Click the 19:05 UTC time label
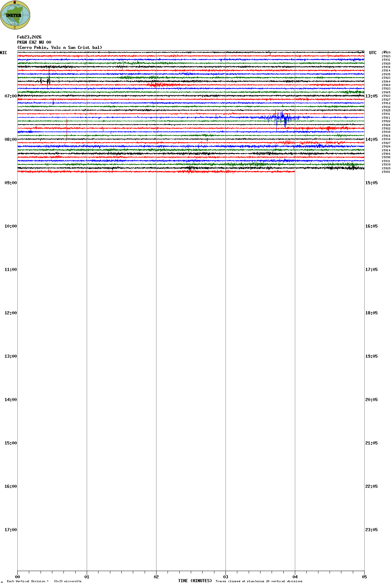The width and height of the screenshot is (392, 586). point(371,356)
